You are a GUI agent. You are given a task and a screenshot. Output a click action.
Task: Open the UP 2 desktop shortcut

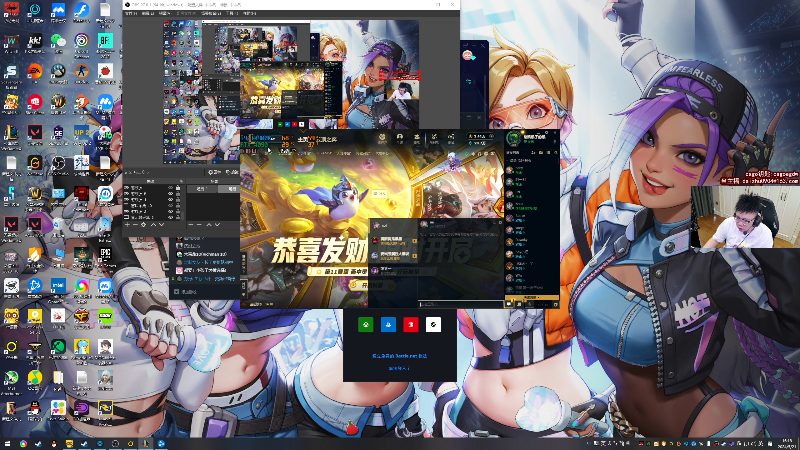click(82, 133)
